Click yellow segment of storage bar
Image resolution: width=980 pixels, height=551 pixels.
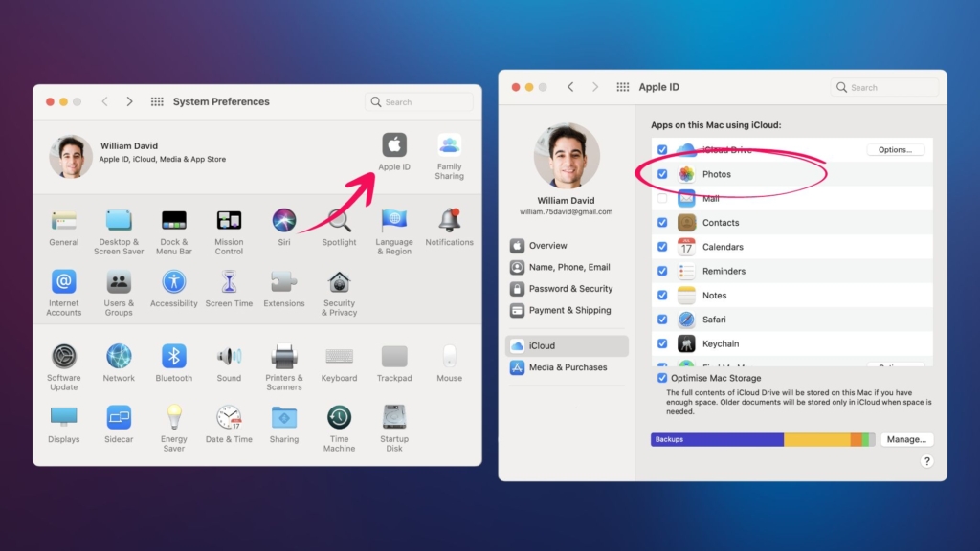coord(817,439)
